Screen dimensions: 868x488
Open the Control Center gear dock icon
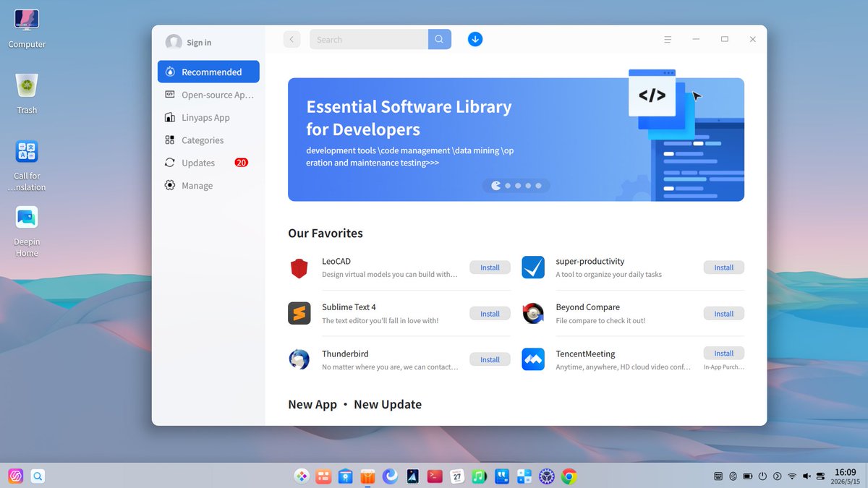click(x=547, y=476)
